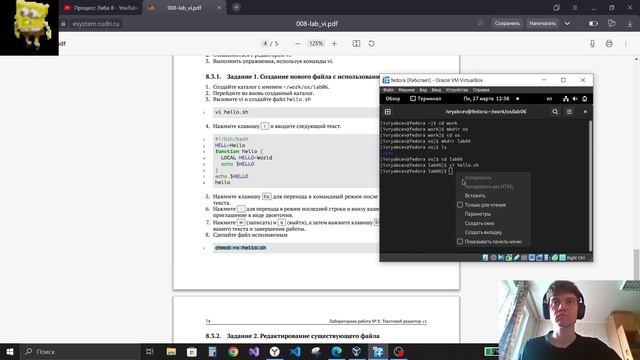Click Терминал app label in Fedora top bar
The image size is (640, 360).
click(x=425, y=99)
